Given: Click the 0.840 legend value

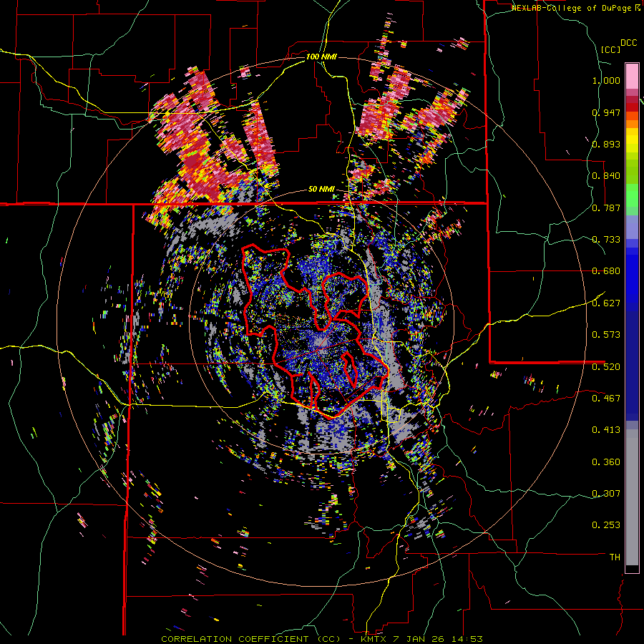Looking at the screenshot, I should pos(606,176).
